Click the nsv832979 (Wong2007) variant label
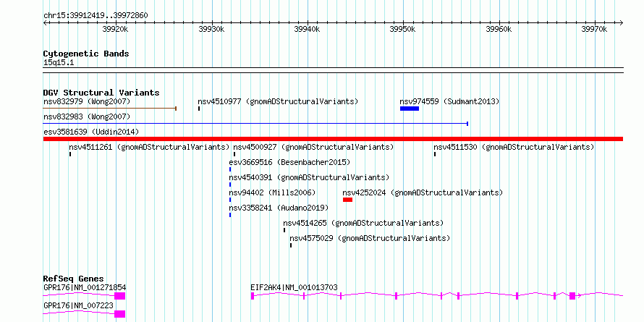Viewport: 644px width, 322px height. 87,101
